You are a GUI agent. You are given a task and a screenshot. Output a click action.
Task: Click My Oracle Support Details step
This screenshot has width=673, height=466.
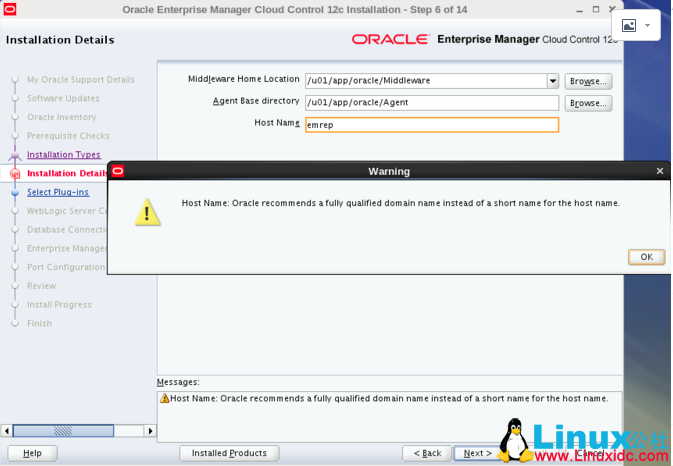tap(81, 79)
